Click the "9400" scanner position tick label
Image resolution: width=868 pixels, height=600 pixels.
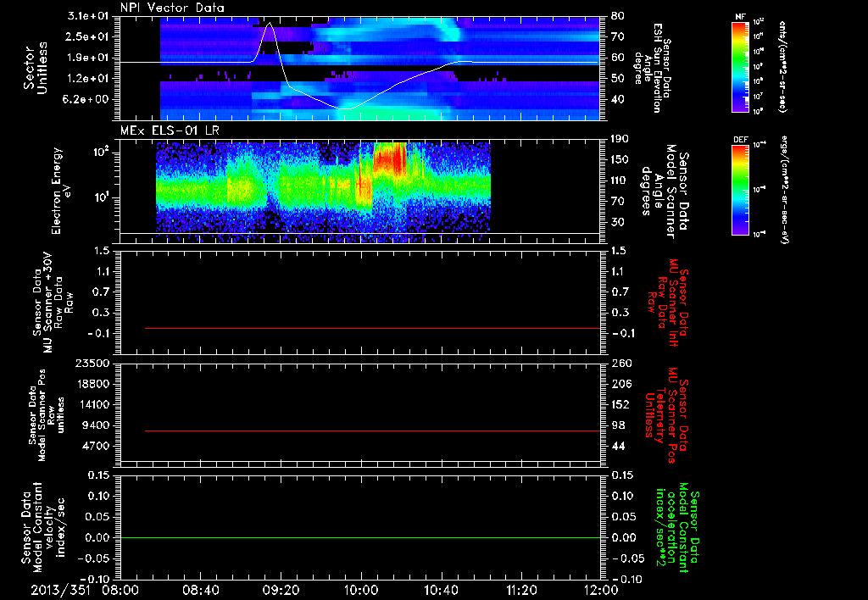95,425
